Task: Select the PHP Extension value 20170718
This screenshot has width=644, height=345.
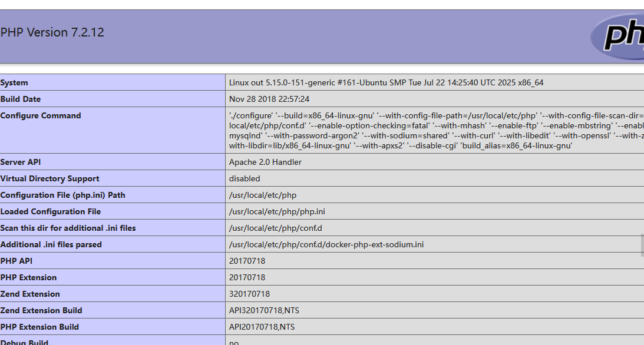Action: click(x=247, y=277)
